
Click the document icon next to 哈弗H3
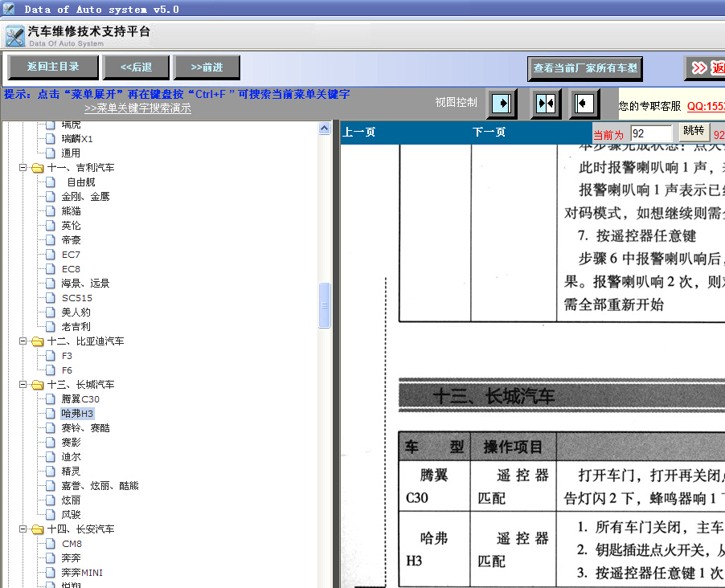(x=51, y=413)
